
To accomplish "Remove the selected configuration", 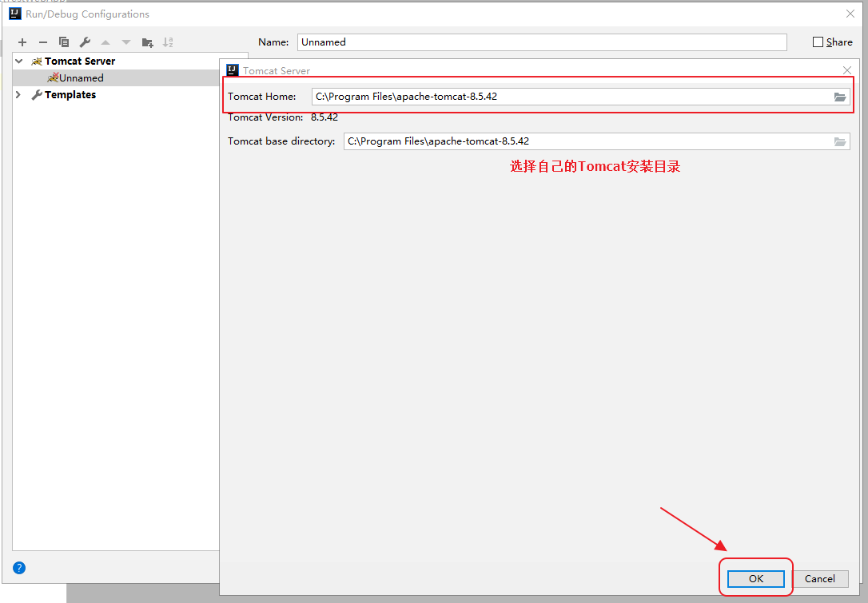I will click(43, 42).
